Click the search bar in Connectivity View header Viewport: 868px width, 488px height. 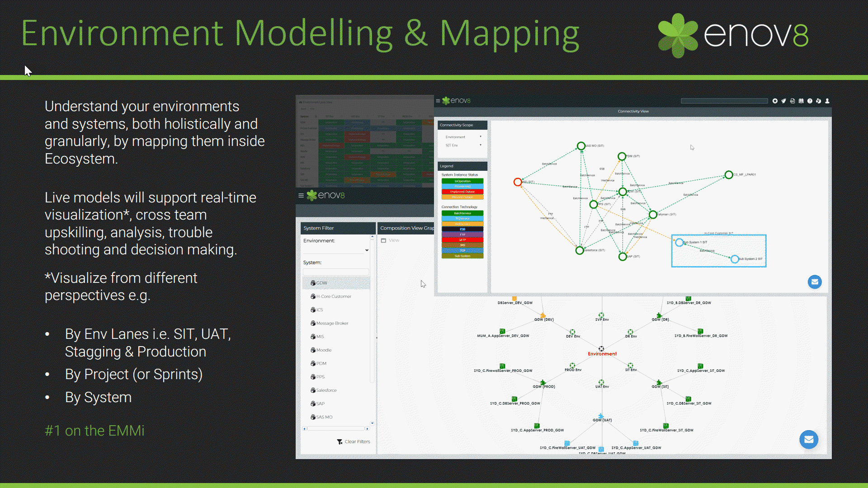(x=724, y=101)
